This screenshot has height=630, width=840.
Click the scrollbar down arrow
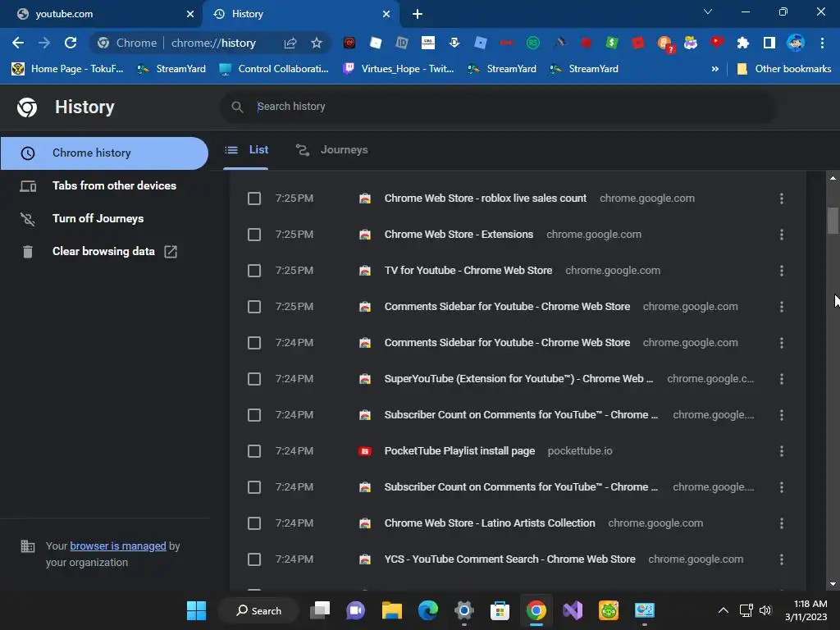(x=833, y=584)
